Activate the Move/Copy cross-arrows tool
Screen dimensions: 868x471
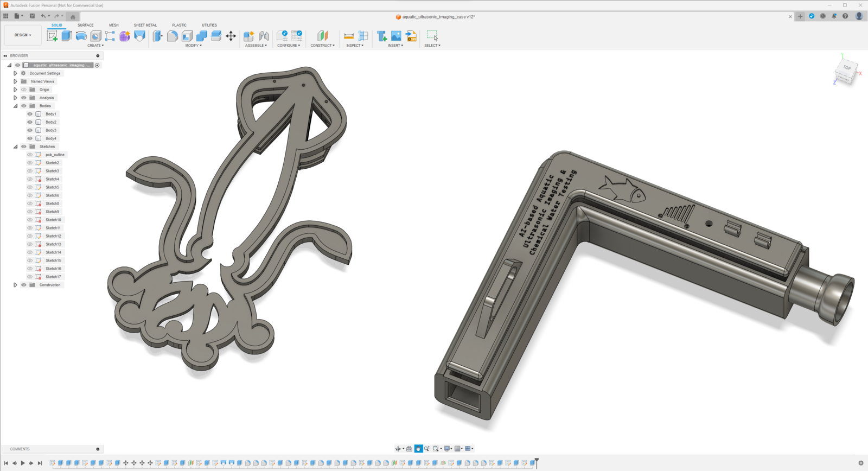tap(231, 36)
